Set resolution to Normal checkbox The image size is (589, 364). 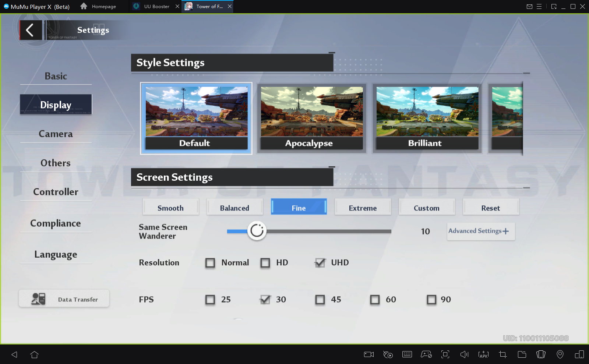[x=210, y=263]
